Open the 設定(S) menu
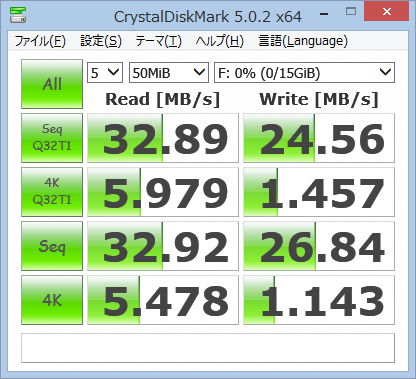The height and width of the screenshot is (379, 416). (x=101, y=41)
